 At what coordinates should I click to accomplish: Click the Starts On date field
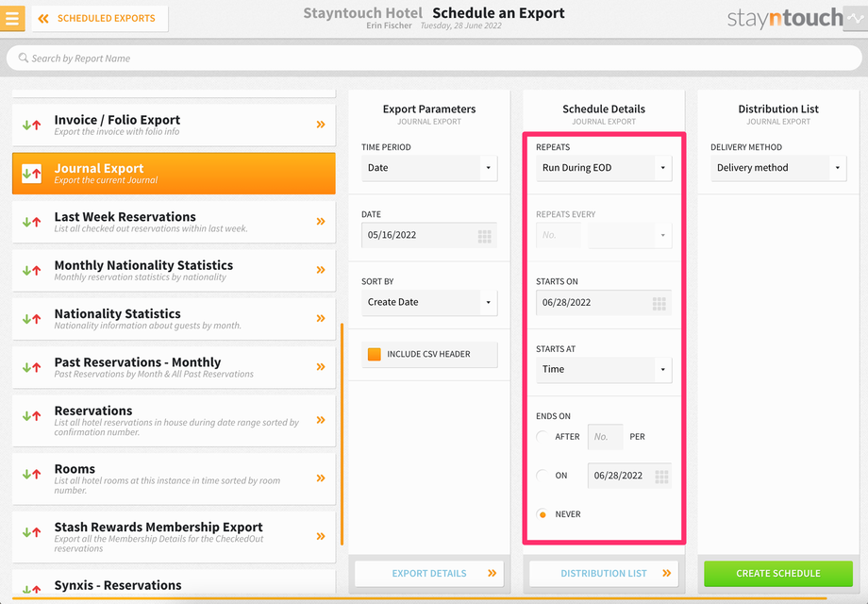point(604,303)
